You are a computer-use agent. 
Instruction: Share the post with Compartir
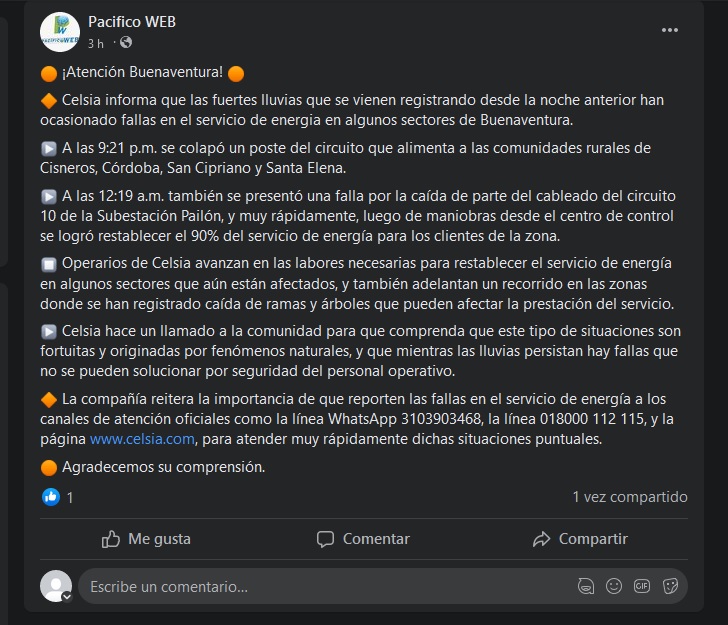[580, 539]
